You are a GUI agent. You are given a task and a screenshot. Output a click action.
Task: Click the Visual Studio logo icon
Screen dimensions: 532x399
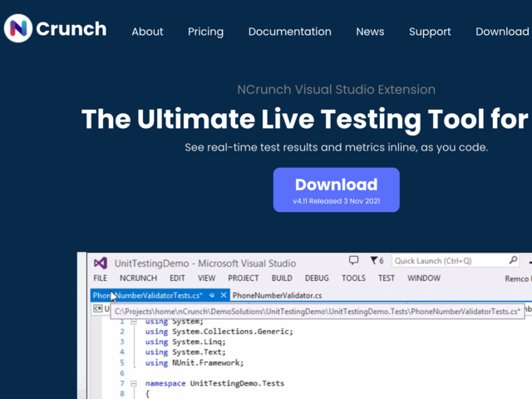101,263
